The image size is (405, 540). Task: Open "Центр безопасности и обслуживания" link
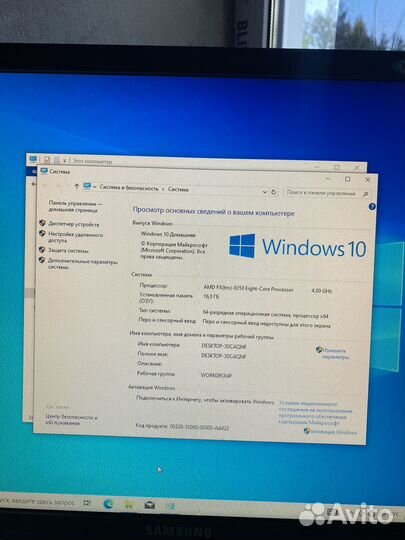tap(71, 420)
